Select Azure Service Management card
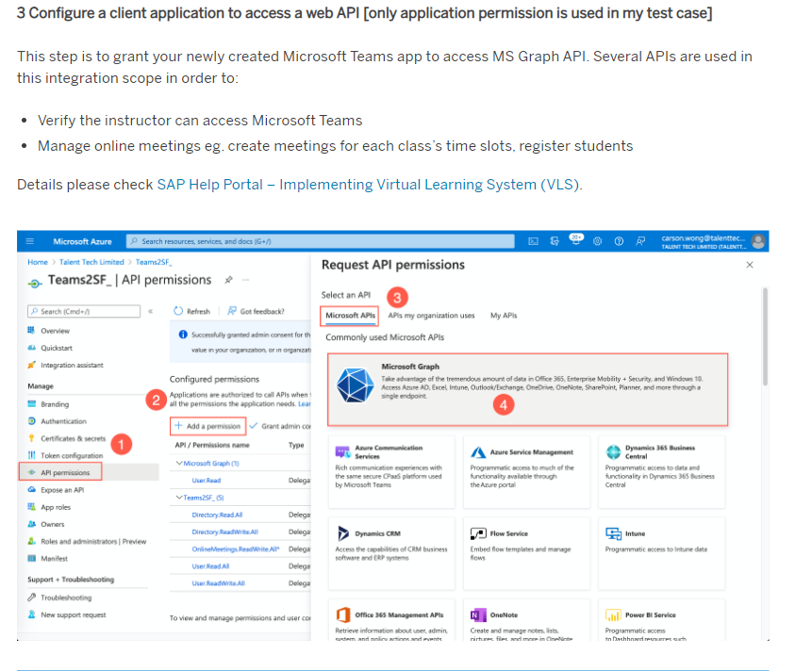Viewport: 812px width, 671px height. point(526,472)
